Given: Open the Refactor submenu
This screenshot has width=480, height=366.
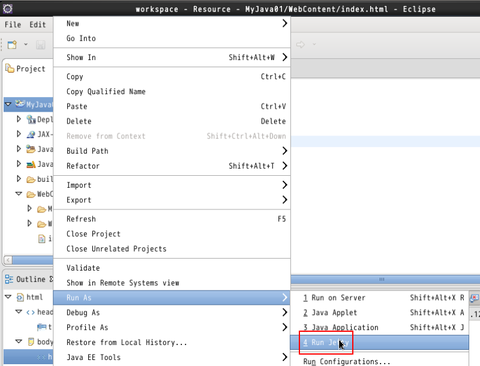Looking at the screenshot, I should [x=172, y=166].
